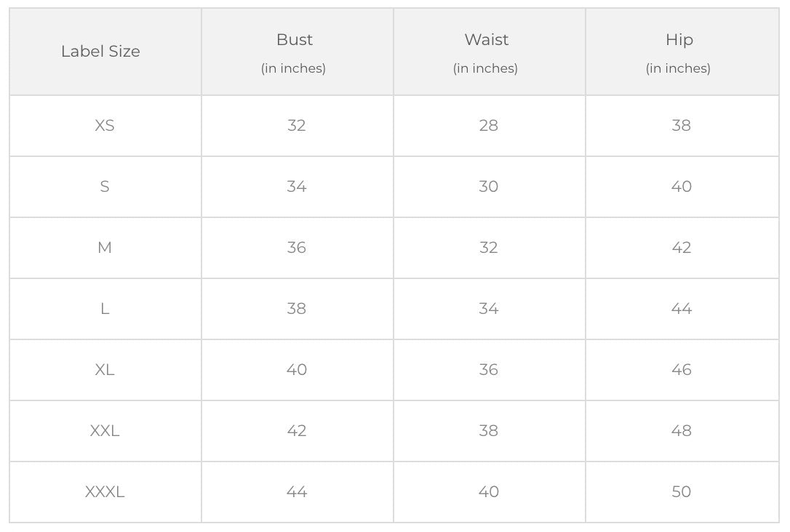Viewport: 790px width, 532px height.
Task: Click the Bust column header
Action: coord(295,40)
